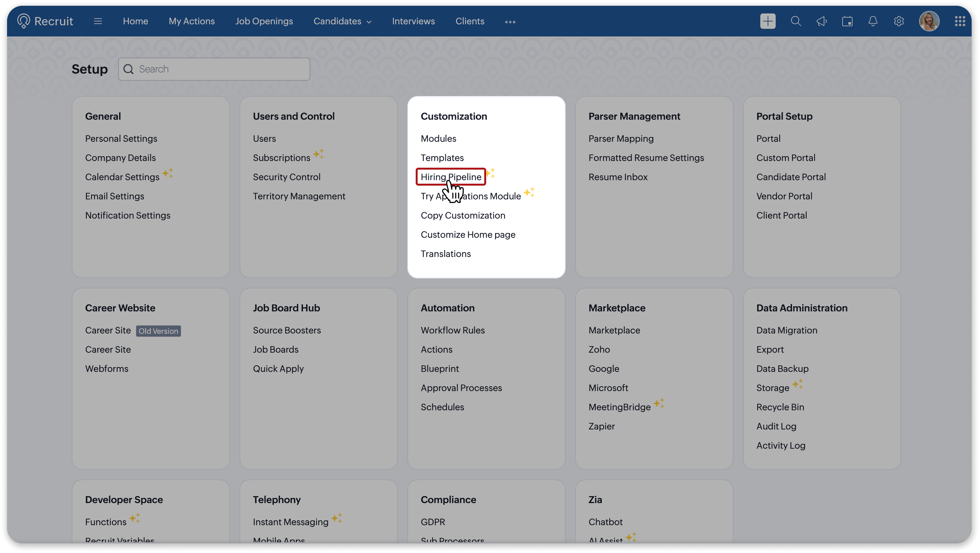
Task: Open Data Migration
Action: tap(787, 330)
